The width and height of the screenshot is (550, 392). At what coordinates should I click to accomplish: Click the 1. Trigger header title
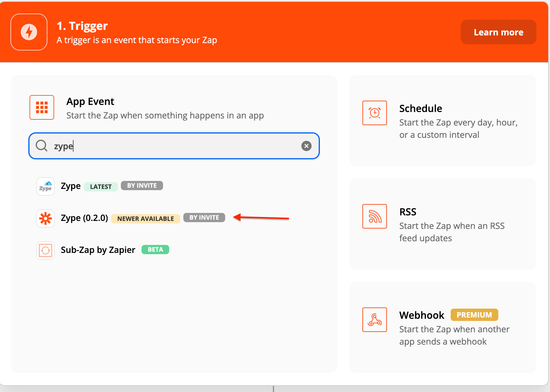(x=82, y=26)
